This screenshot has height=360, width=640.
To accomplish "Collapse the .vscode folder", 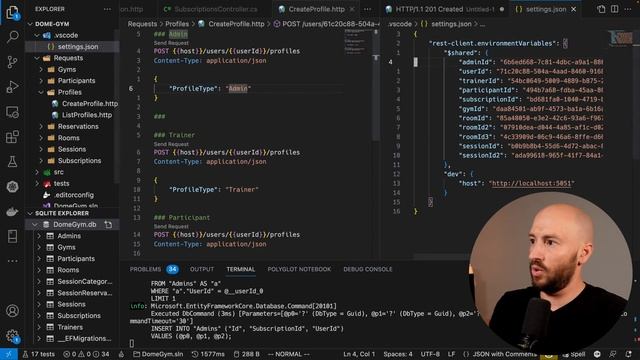I will [x=37, y=36].
